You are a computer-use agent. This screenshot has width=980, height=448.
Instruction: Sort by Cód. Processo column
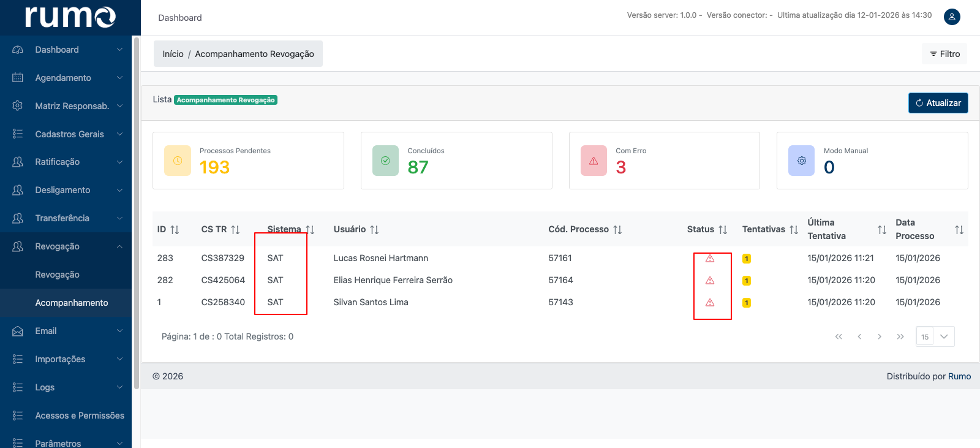617,230
